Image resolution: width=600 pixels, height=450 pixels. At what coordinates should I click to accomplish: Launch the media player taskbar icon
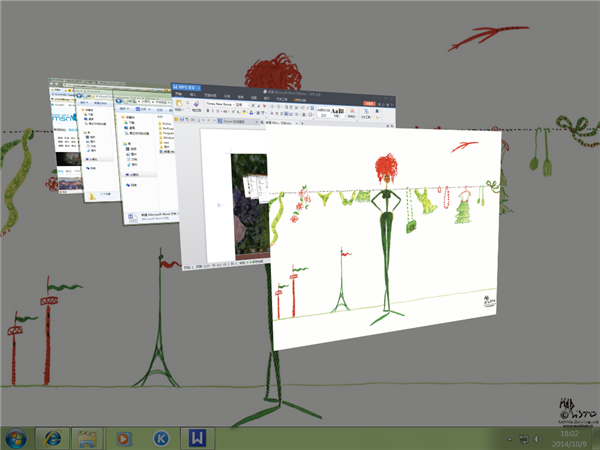(x=124, y=438)
